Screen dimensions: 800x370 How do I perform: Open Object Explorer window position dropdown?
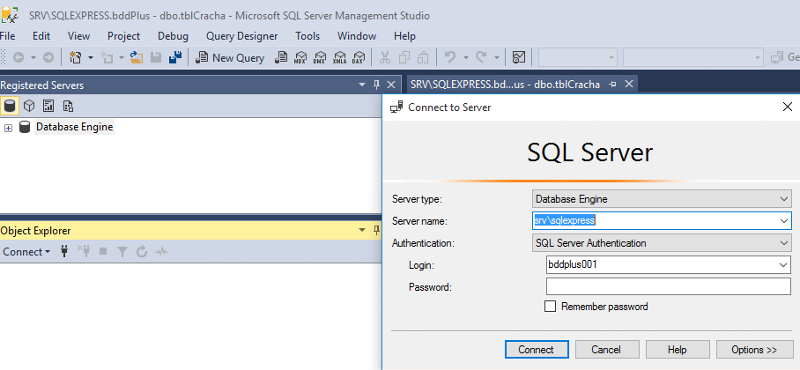[x=363, y=231]
